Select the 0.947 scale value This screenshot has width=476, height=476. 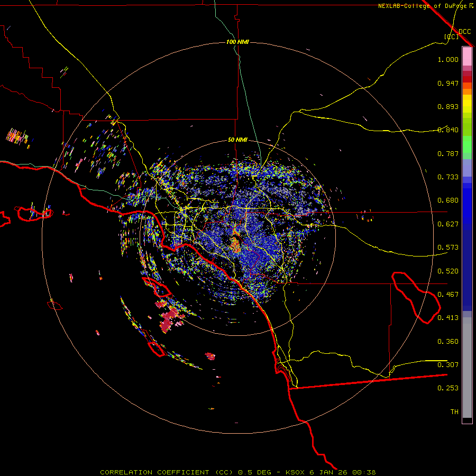[x=448, y=83]
